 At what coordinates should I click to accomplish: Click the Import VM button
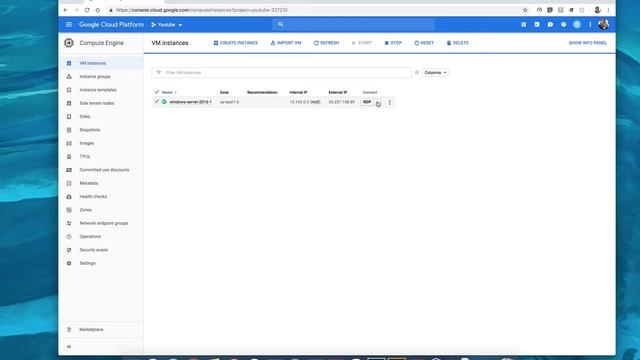click(x=286, y=43)
